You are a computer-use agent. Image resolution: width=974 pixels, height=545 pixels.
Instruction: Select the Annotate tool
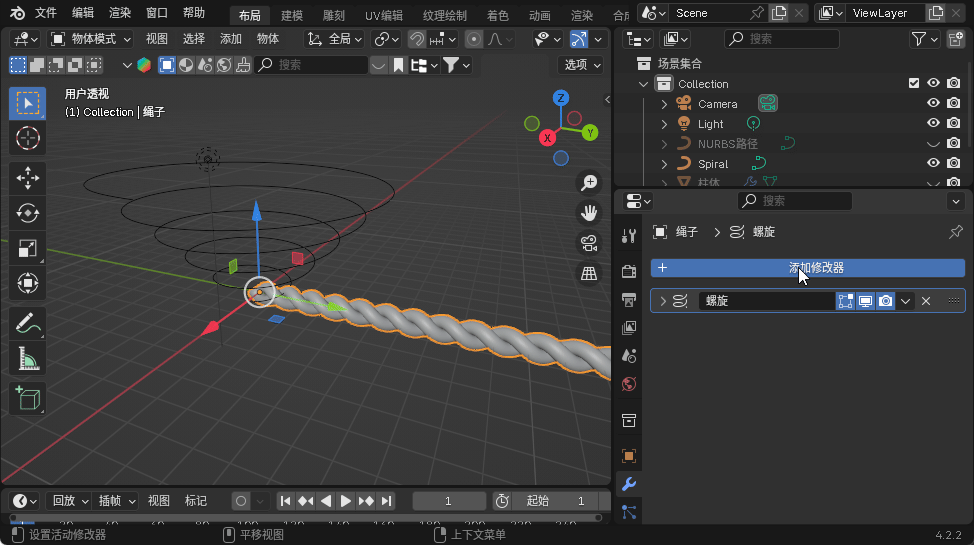point(27,324)
